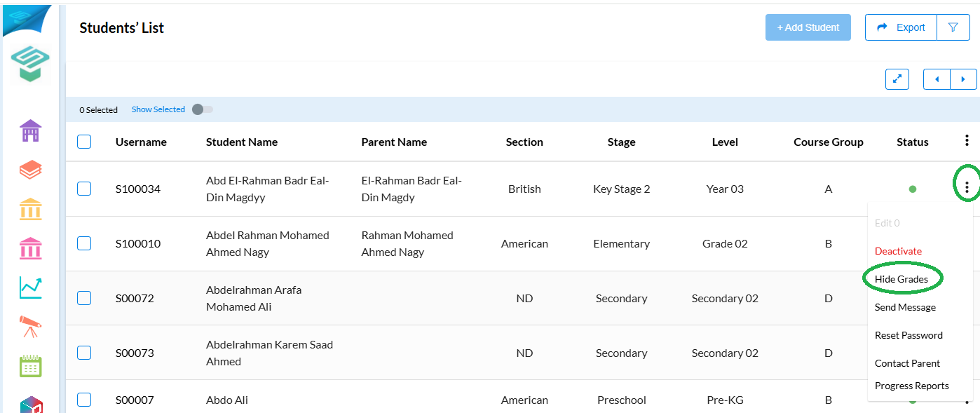Select checkbox for student S100034

coord(84,189)
